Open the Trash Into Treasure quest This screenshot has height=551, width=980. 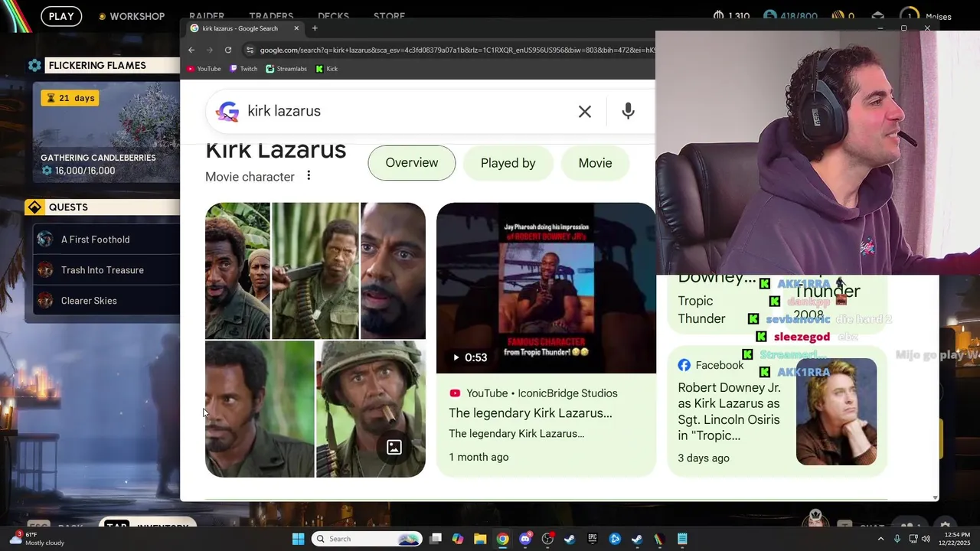point(106,270)
